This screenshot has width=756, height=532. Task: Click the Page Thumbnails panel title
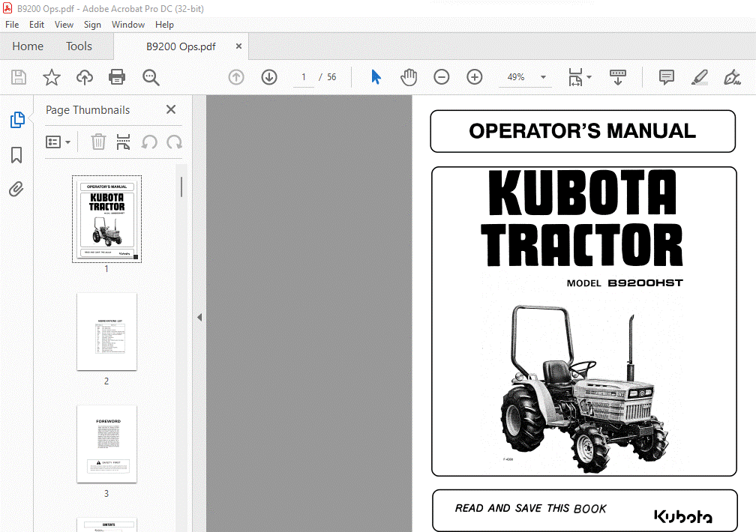coord(88,110)
